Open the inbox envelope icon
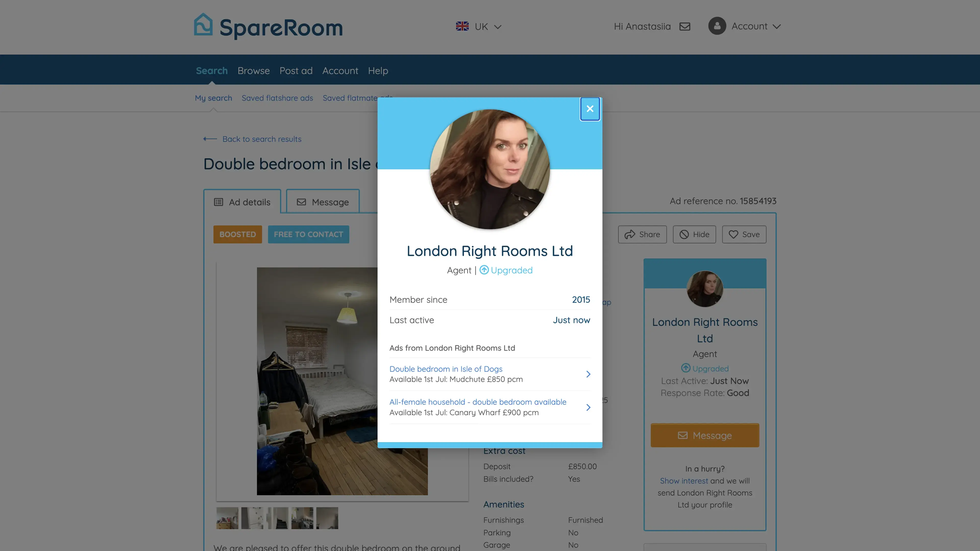The image size is (980, 551). [x=685, y=26]
